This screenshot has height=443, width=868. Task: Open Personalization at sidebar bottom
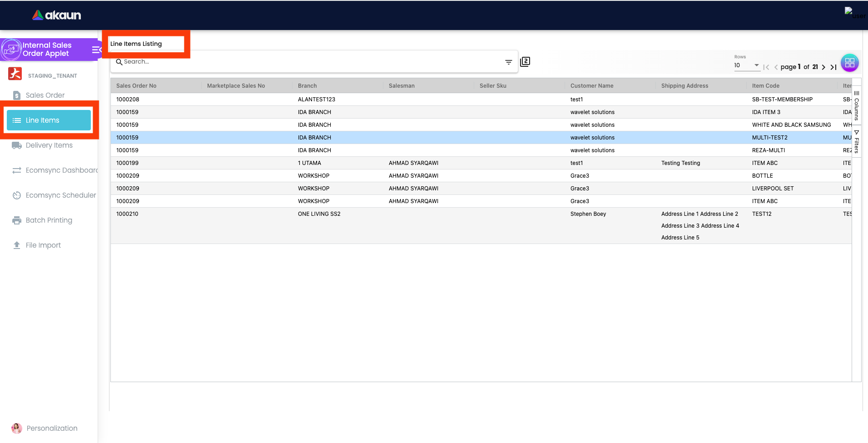(x=52, y=428)
